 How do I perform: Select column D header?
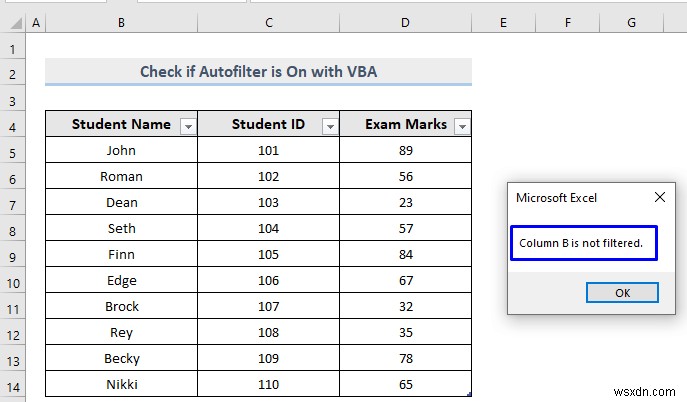[405, 23]
